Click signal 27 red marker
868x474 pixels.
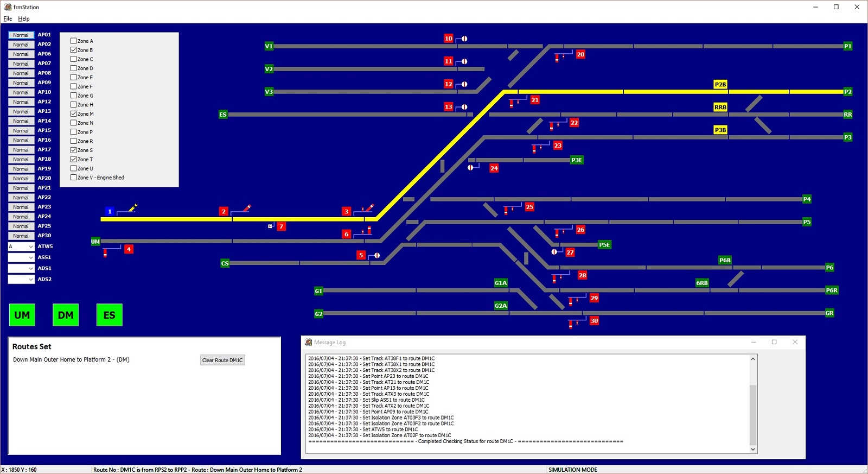(570, 252)
